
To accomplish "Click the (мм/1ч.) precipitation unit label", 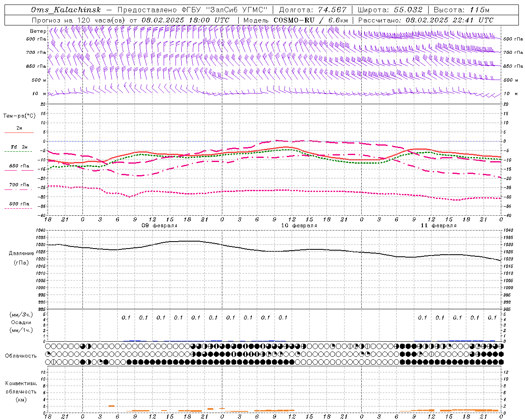I will click(x=21, y=330).
